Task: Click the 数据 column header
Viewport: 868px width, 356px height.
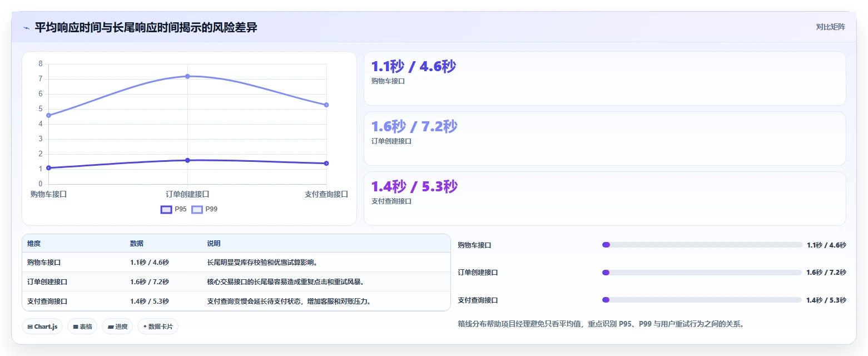Action: pos(137,244)
